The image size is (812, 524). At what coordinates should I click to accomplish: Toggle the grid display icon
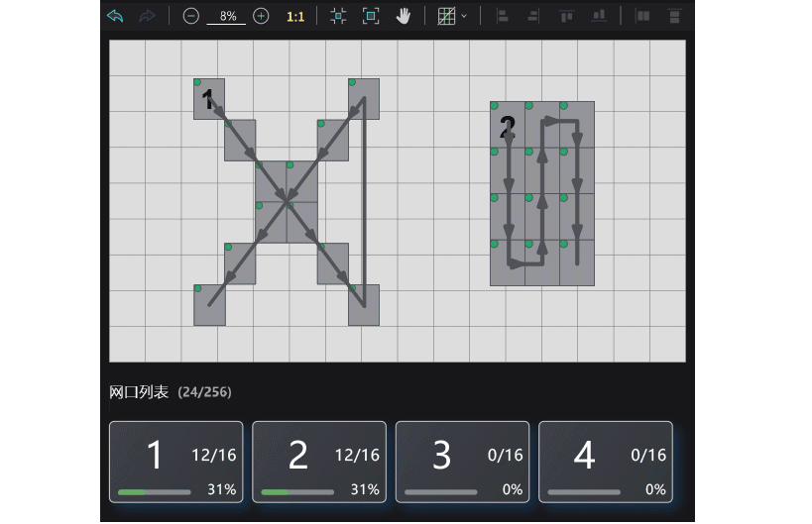click(x=446, y=16)
